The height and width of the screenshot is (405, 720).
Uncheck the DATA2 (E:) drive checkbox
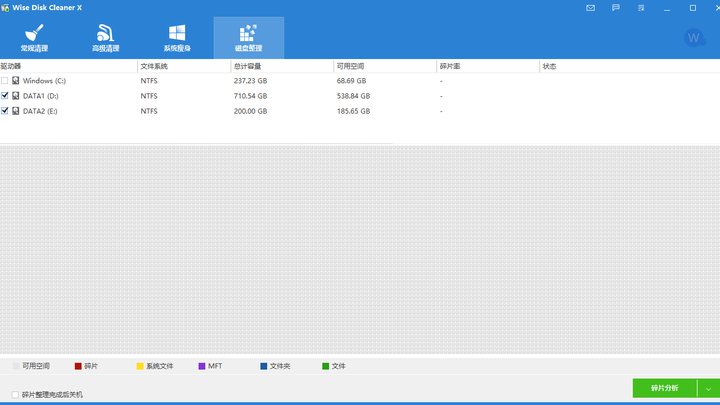pos(5,111)
